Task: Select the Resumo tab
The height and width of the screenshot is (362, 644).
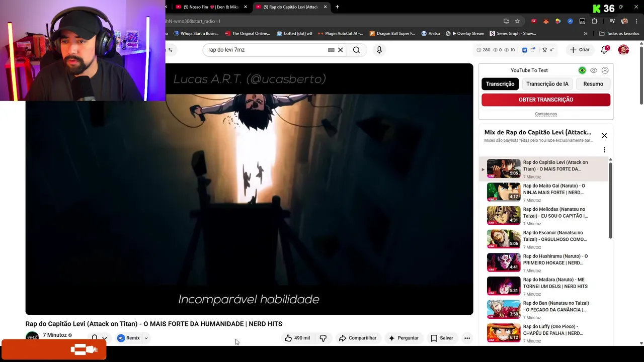Action: coord(593,84)
